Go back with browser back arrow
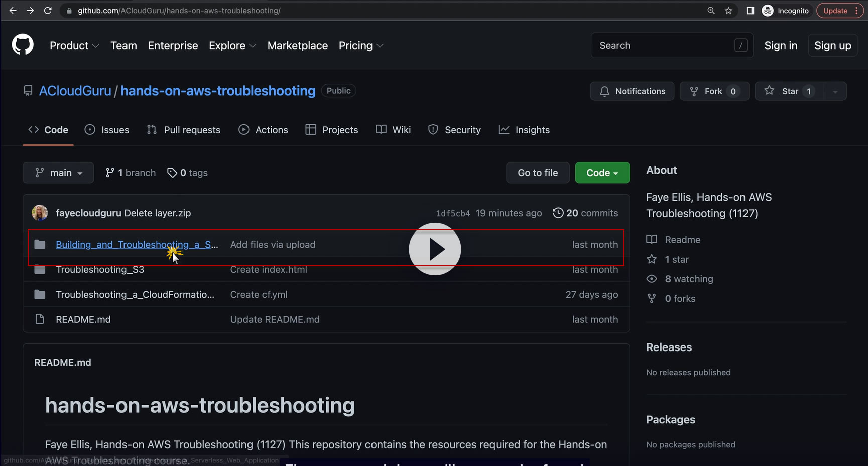The width and height of the screenshot is (868, 466). [13, 11]
